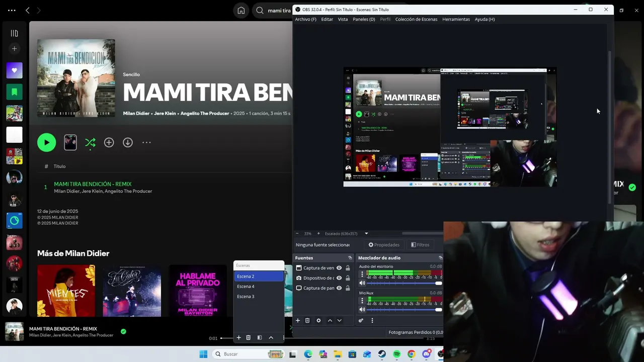
Task: Click the green saved checkmark in the player bar
Action: [x=123, y=331]
